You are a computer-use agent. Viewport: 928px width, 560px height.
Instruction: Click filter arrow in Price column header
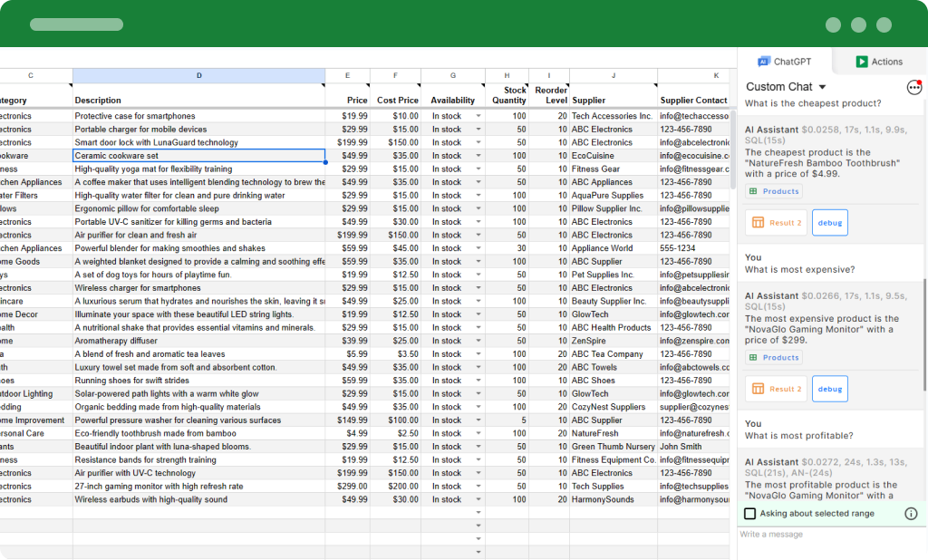click(x=366, y=86)
